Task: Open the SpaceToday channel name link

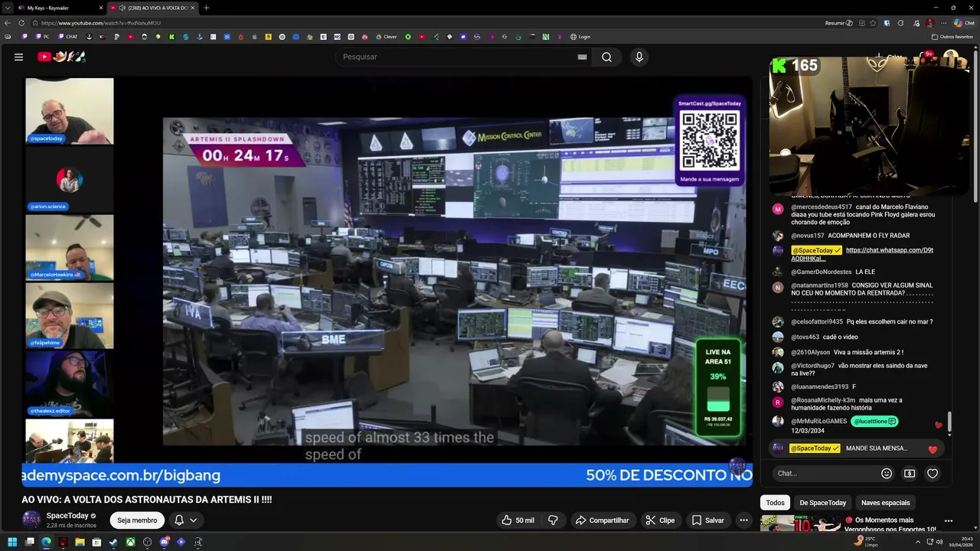Action: [x=67, y=516]
